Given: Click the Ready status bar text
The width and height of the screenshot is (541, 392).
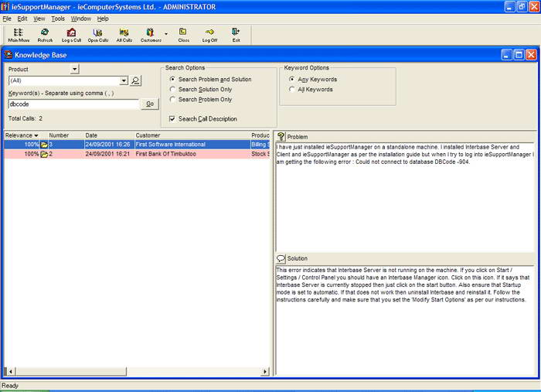Looking at the screenshot, I should (10, 386).
